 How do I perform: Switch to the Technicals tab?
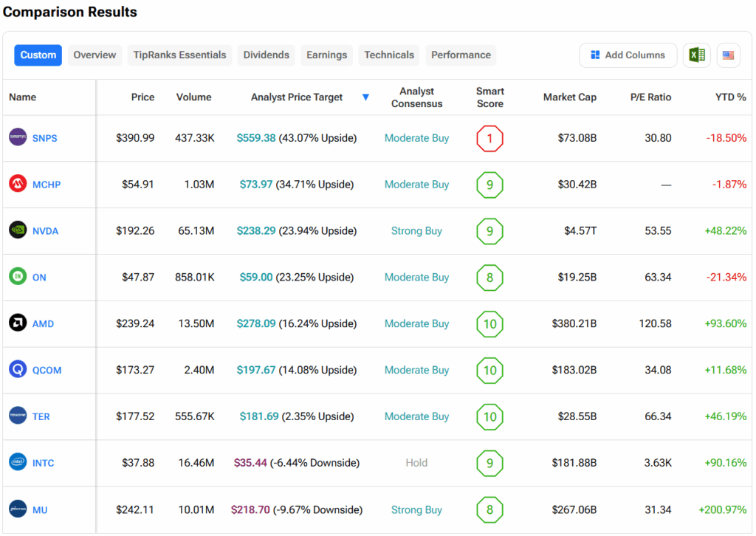click(x=389, y=55)
